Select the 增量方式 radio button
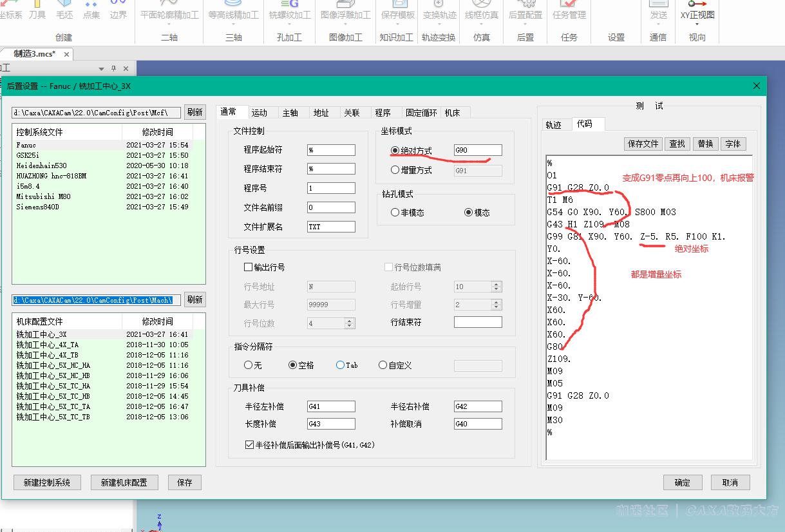This screenshot has height=532, width=785. [395, 171]
